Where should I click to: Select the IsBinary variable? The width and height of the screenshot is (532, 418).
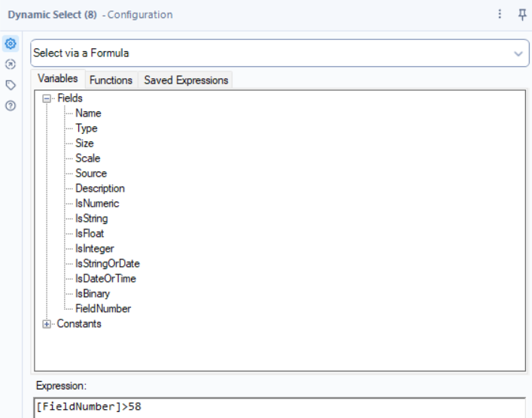pos(93,294)
